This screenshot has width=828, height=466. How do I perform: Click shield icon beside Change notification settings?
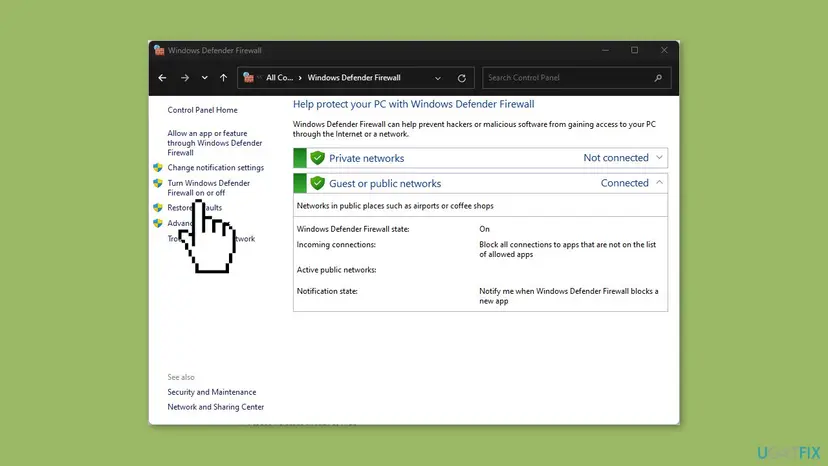(x=158, y=167)
